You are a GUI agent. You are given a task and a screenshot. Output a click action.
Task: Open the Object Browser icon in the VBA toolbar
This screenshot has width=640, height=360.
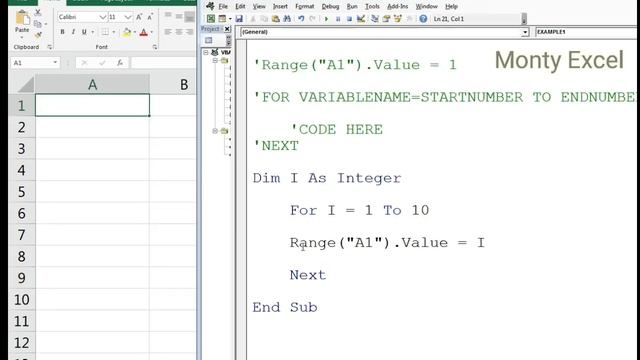[x=398, y=18]
